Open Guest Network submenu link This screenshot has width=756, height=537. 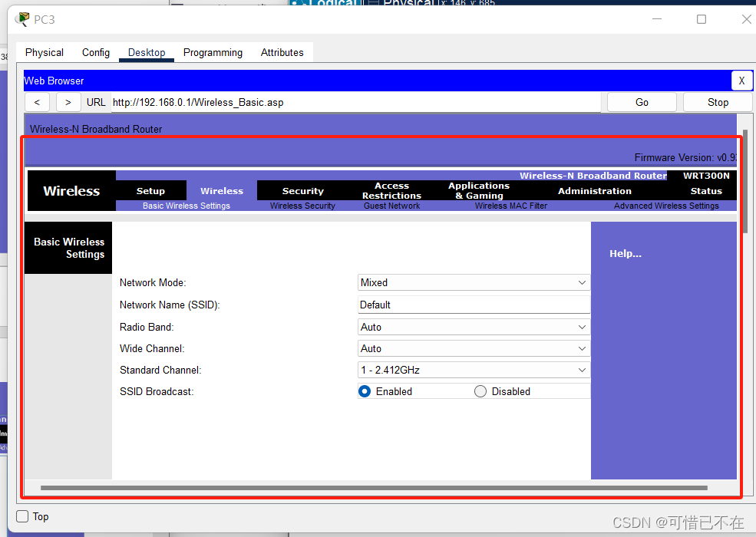pos(391,206)
